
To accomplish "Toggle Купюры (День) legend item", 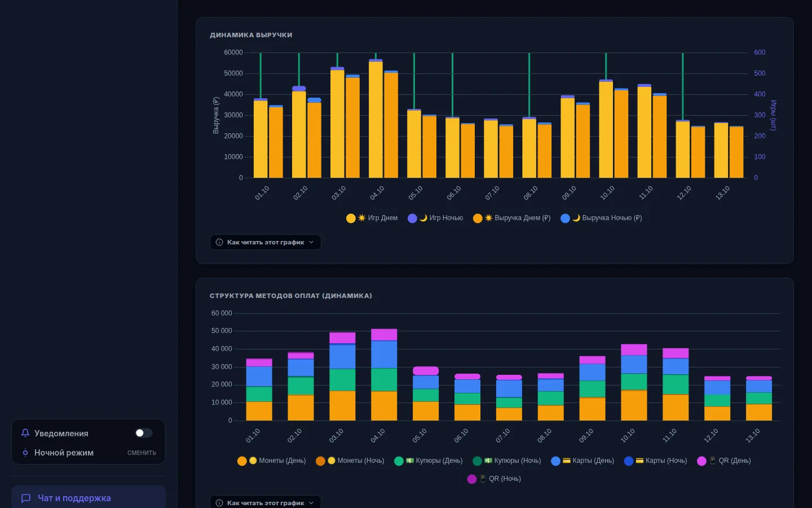I will pos(429,461).
